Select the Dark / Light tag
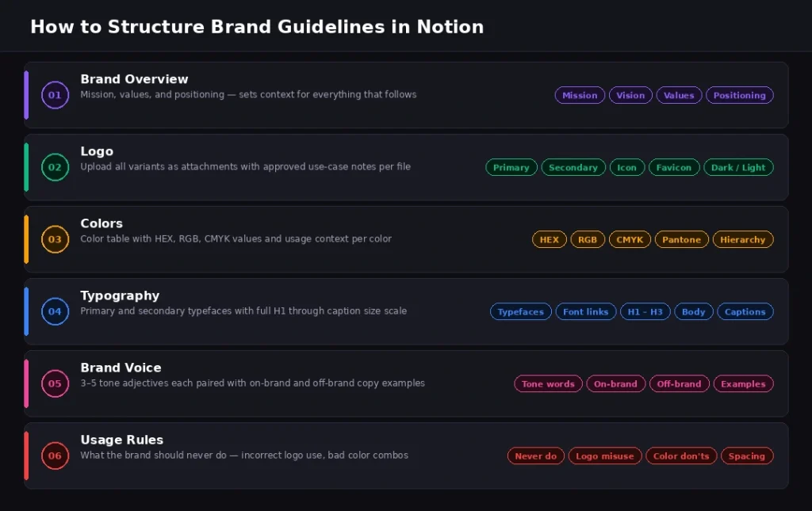 (x=738, y=168)
